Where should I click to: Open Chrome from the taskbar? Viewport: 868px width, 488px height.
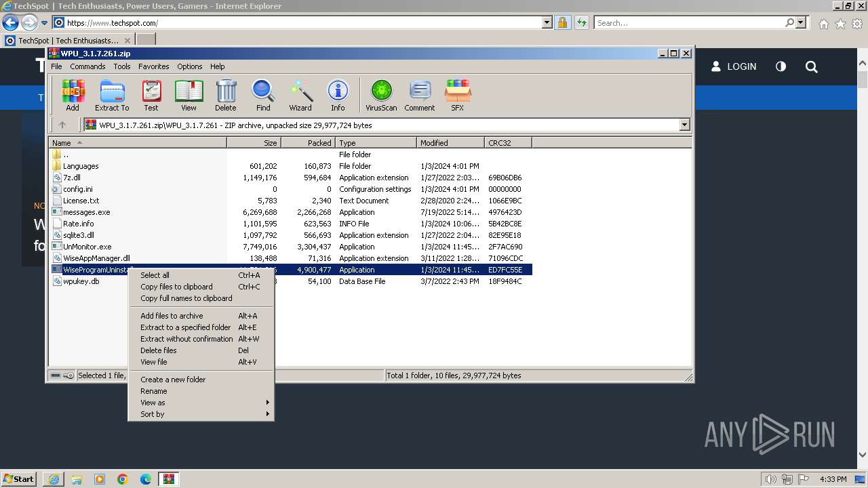click(123, 479)
